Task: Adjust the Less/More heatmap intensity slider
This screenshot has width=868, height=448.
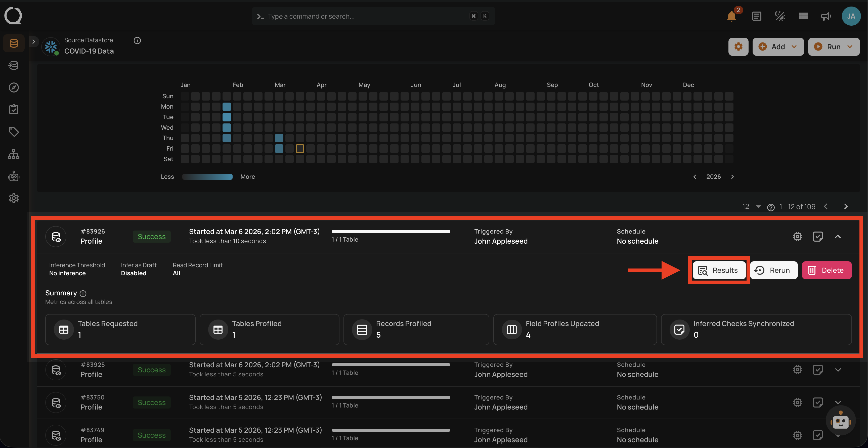Action: point(207,176)
